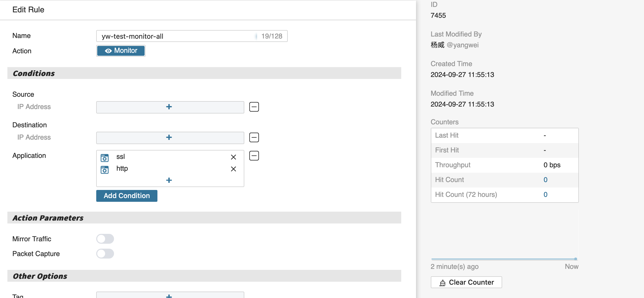Viewport: 644px width, 298px height.
Task: Edit the rule Name text field
Action: tap(175, 36)
